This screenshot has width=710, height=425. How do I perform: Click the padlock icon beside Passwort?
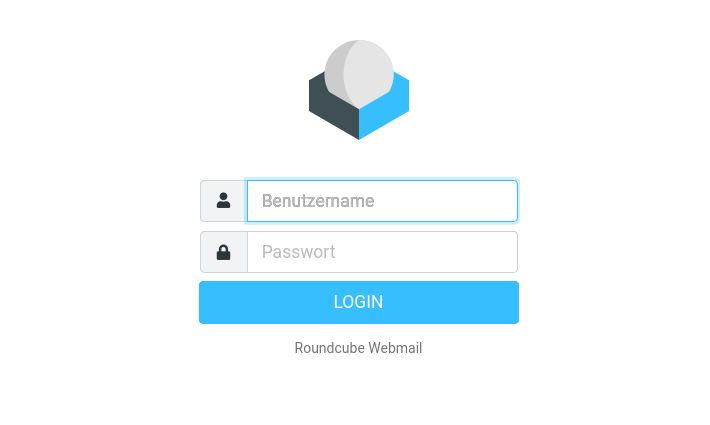(x=223, y=252)
